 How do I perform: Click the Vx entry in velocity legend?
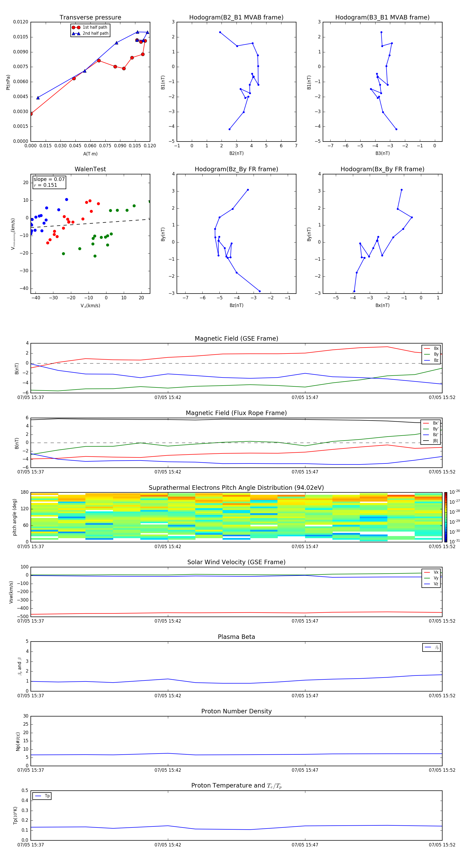tap(431, 572)
